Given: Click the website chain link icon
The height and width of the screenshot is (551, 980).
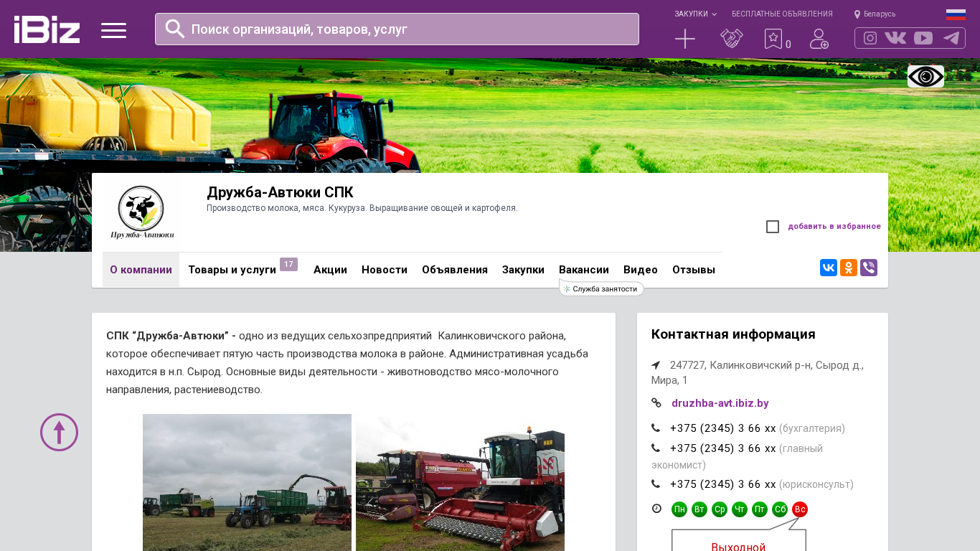Looking at the screenshot, I should pos(656,402).
